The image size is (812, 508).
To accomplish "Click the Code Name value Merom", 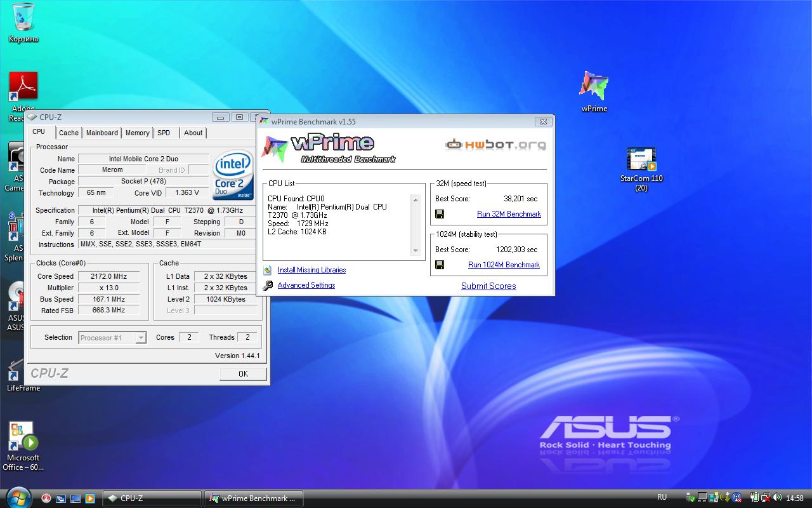I will pos(112,170).
